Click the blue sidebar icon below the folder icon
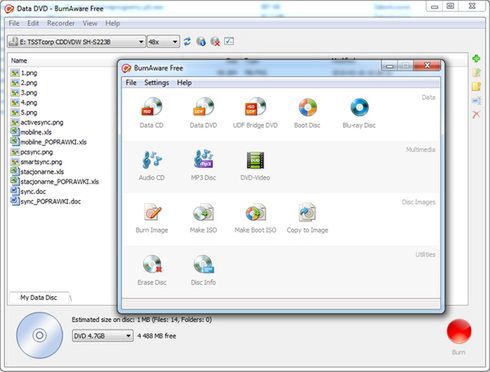 (476, 100)
